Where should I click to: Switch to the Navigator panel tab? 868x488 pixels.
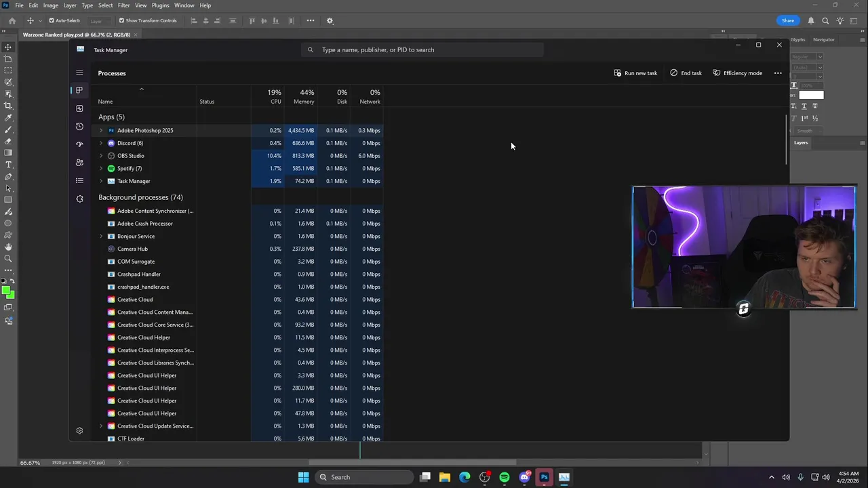coord(824,39)
